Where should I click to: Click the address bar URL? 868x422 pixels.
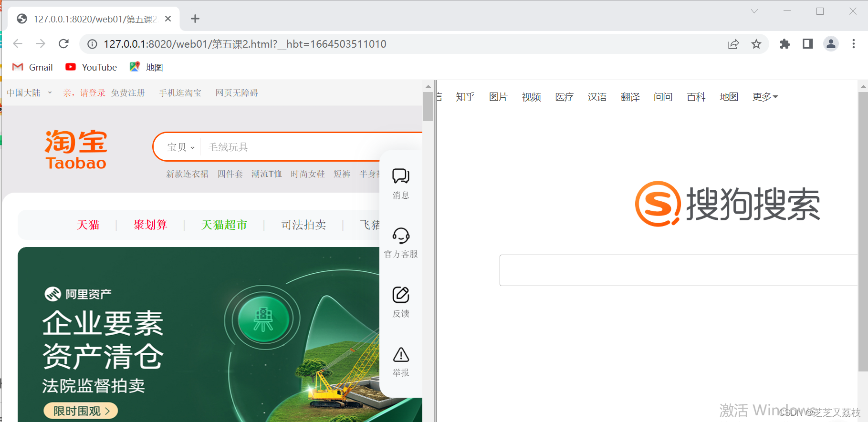(245, 44)
